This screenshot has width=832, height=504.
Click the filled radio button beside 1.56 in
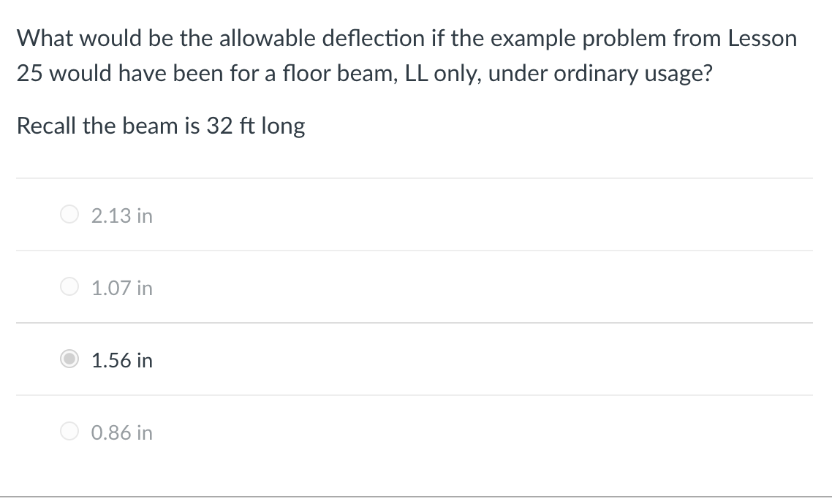[69, 359]
